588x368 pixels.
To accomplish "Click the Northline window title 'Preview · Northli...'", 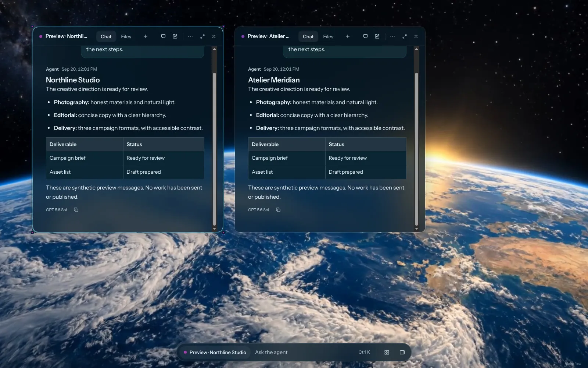I will click(66, 36).
